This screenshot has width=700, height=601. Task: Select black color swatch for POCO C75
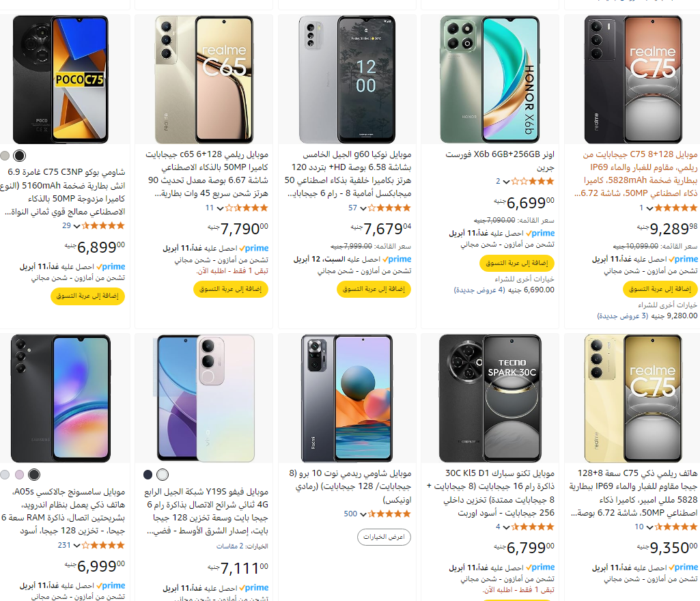coord(19,156)
